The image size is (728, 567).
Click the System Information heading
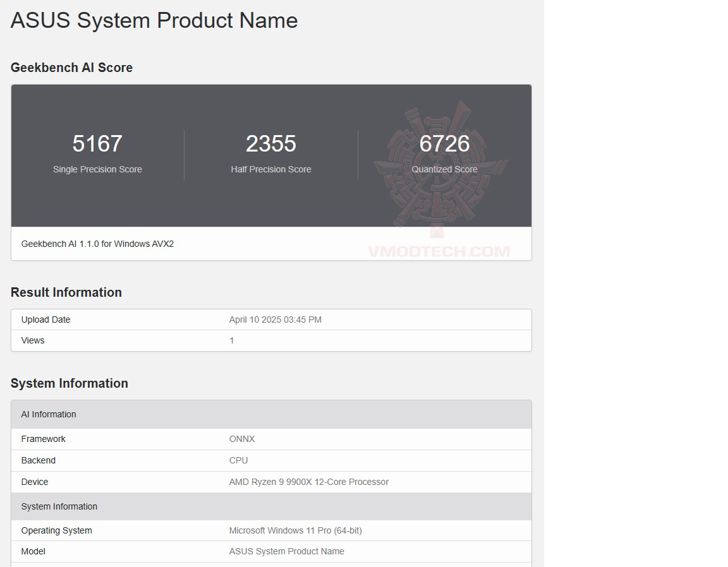pos(69,383)
